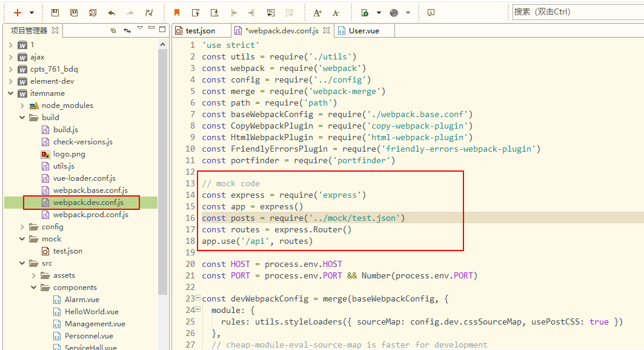
Task: Switch to webpack.dev.conf.js editor tab
Action: pos(281,31)
